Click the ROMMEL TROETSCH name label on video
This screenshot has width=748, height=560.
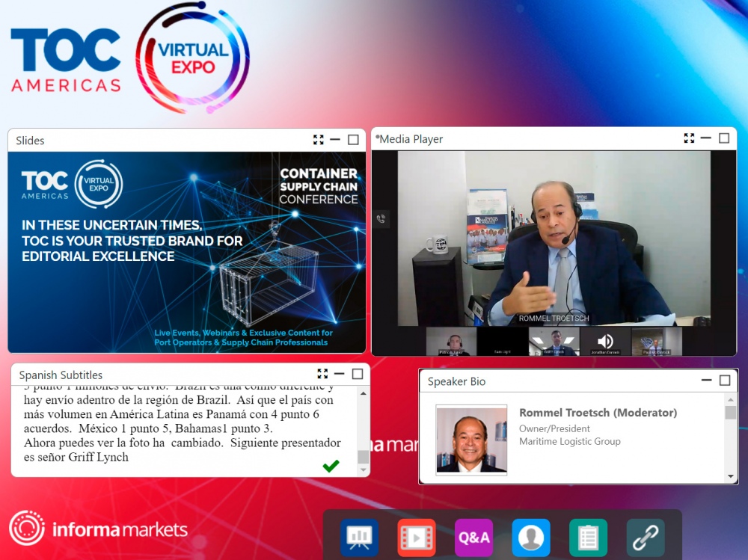pos(554,319)
